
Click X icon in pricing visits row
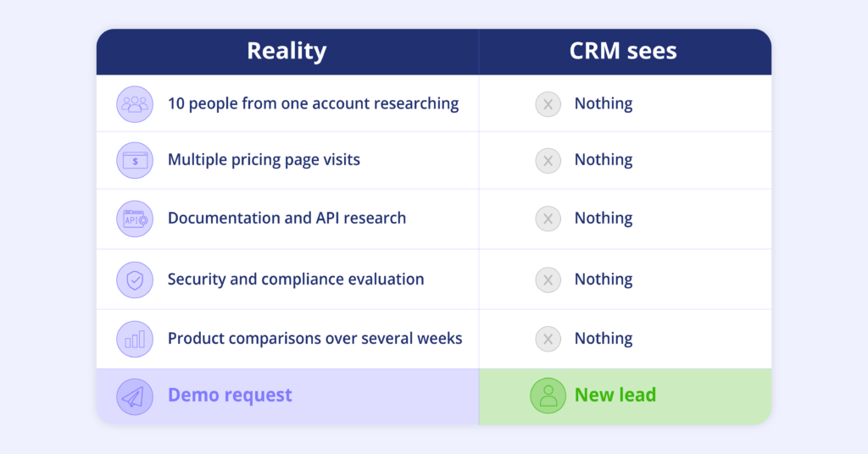548,160
